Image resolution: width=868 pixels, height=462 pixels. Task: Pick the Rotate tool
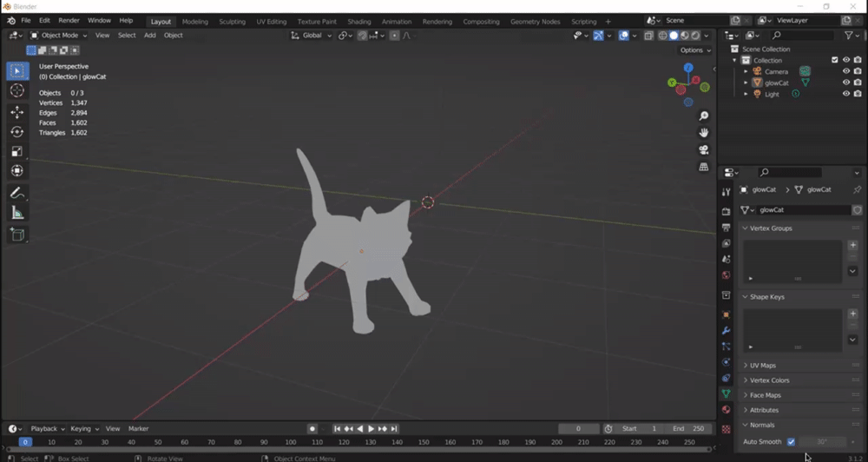(17, 132)
